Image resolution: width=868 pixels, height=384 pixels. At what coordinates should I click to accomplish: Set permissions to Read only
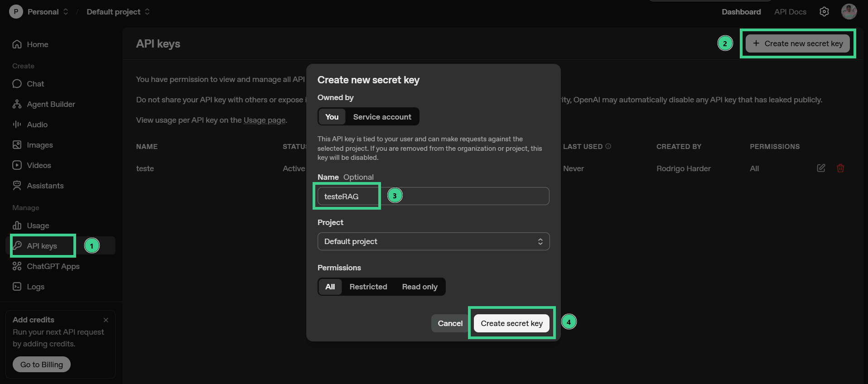420,287
